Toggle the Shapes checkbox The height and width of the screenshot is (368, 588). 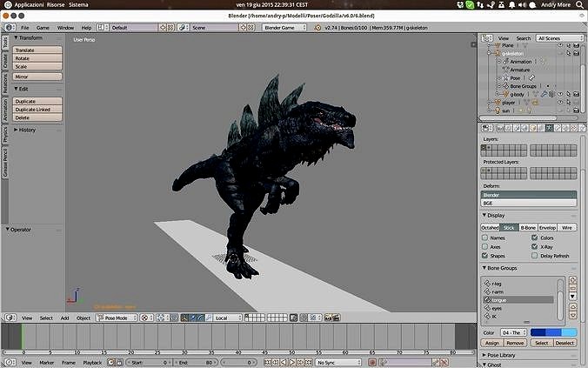click(x=484, y=256)
